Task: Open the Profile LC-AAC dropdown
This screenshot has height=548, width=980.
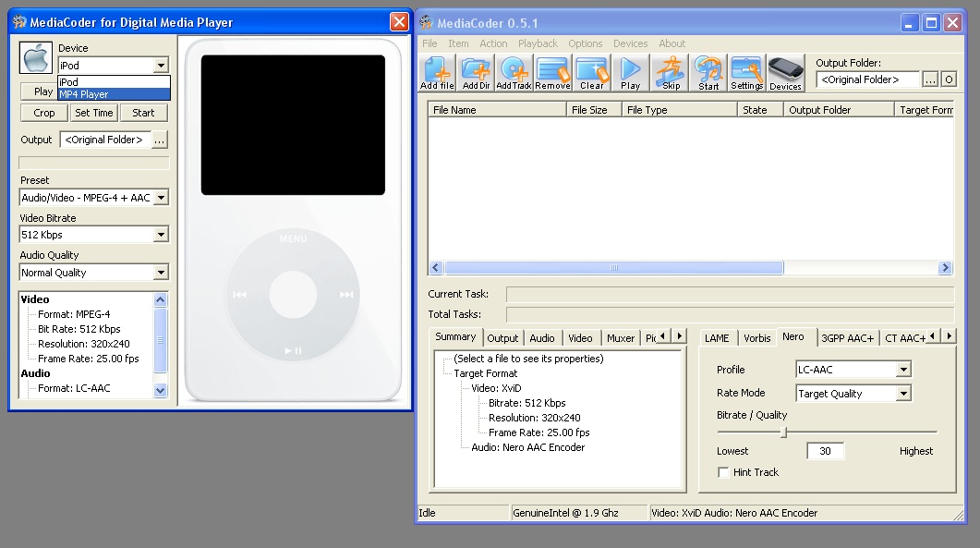Action: pos(903,370)
